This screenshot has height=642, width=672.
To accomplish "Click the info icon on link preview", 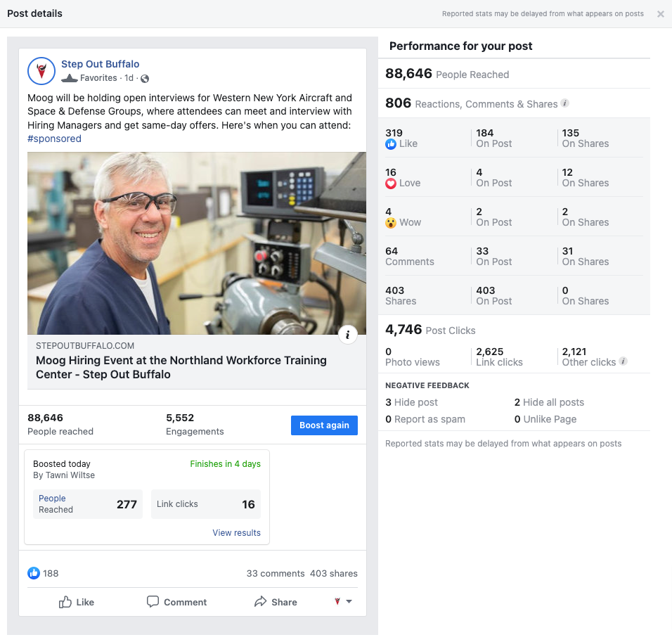I will 347,335.
